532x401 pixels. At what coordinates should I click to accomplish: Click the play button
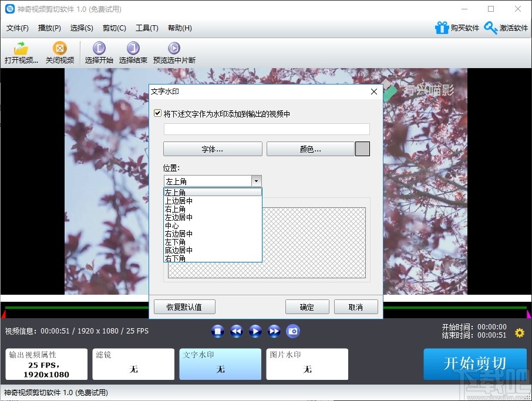point(255,331)
